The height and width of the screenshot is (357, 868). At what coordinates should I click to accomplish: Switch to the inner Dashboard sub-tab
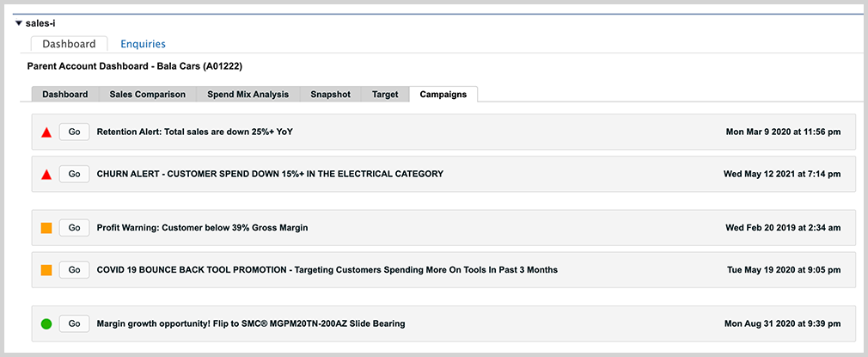tap(65, 95)
